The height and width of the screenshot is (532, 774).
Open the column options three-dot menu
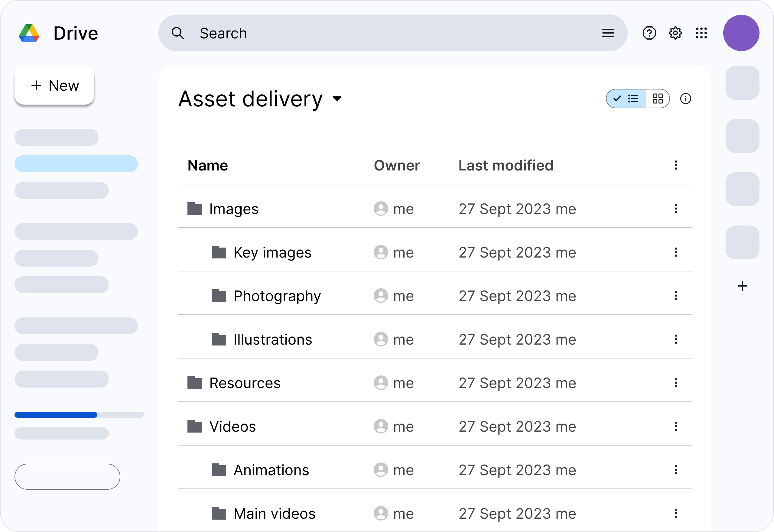(x=676, y=165)
